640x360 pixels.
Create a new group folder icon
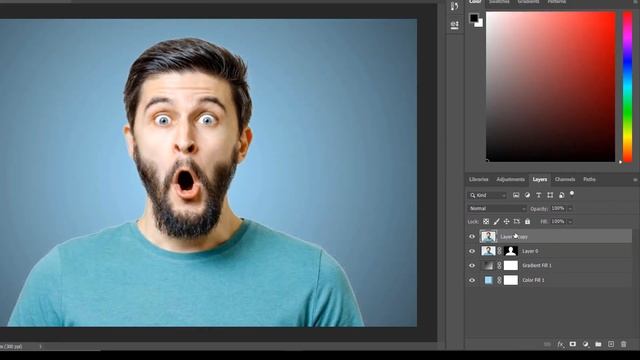598,344
